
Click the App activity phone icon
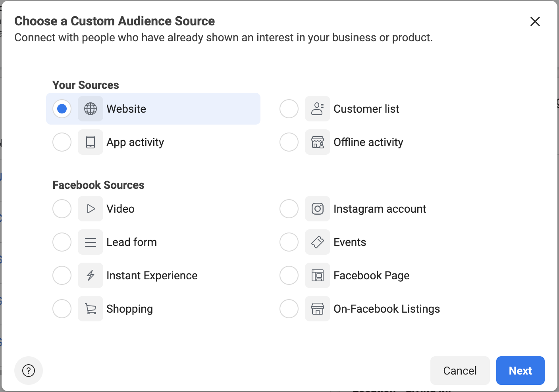tap(91, 142)
